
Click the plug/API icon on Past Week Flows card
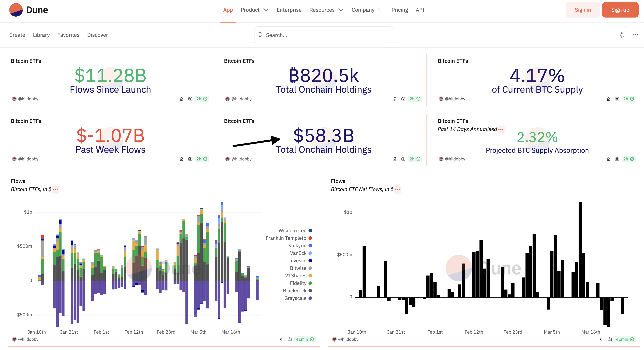tap(182, 159)
